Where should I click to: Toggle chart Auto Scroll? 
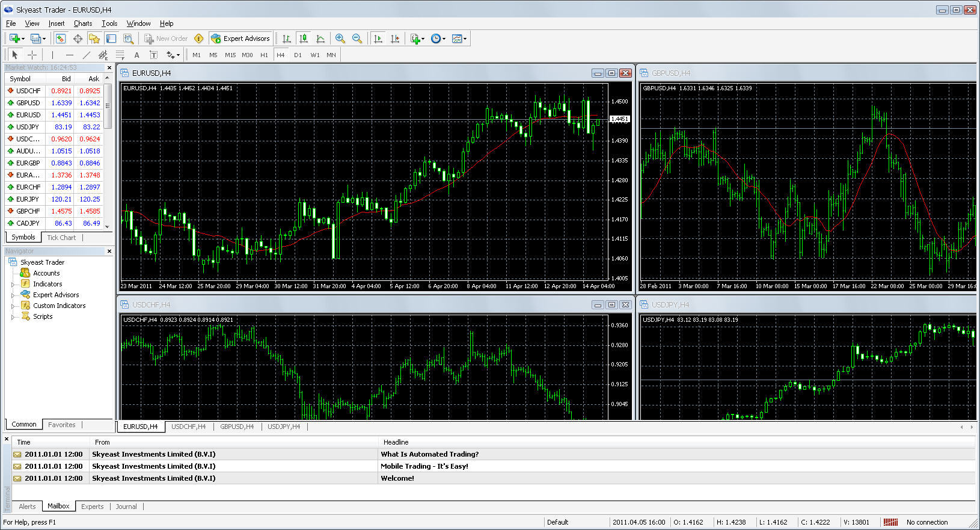(x=378, y=39)
